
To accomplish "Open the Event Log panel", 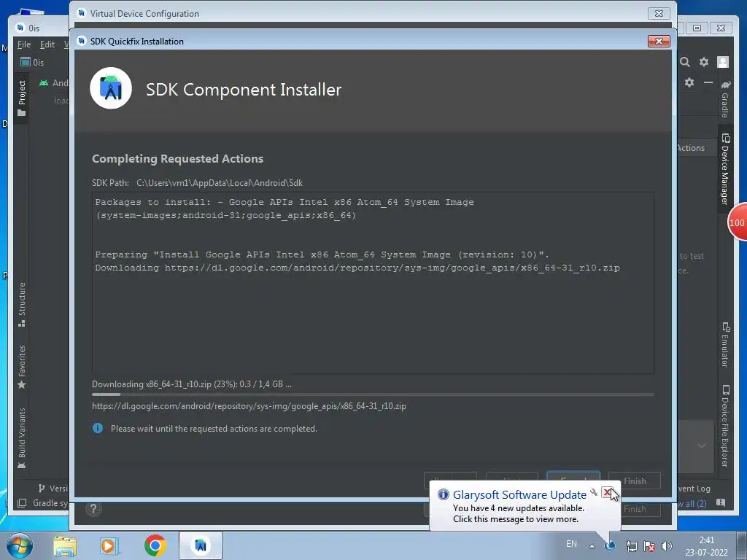I will [694, 489].
